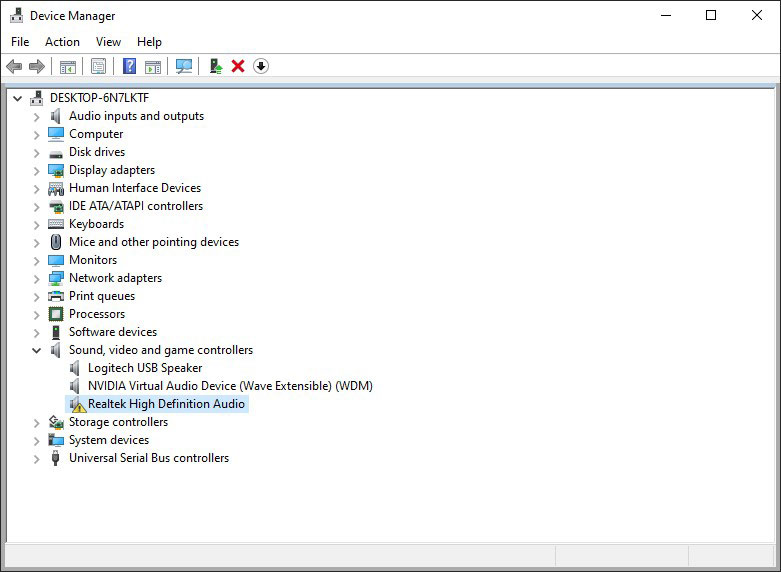The image size is (781, 572).
Task: Click the Display adapters icon
Action: (56, 170)
